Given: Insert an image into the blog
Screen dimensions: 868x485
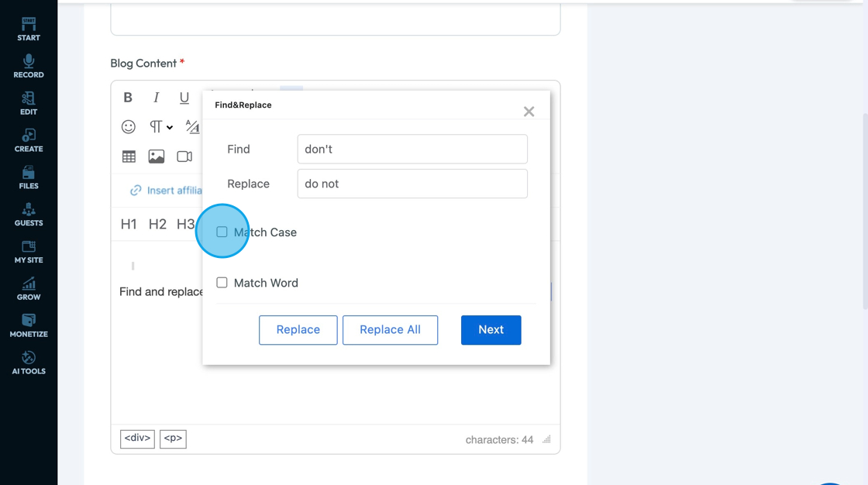Looking at the screenshot, I should click(x=157, y=157).
